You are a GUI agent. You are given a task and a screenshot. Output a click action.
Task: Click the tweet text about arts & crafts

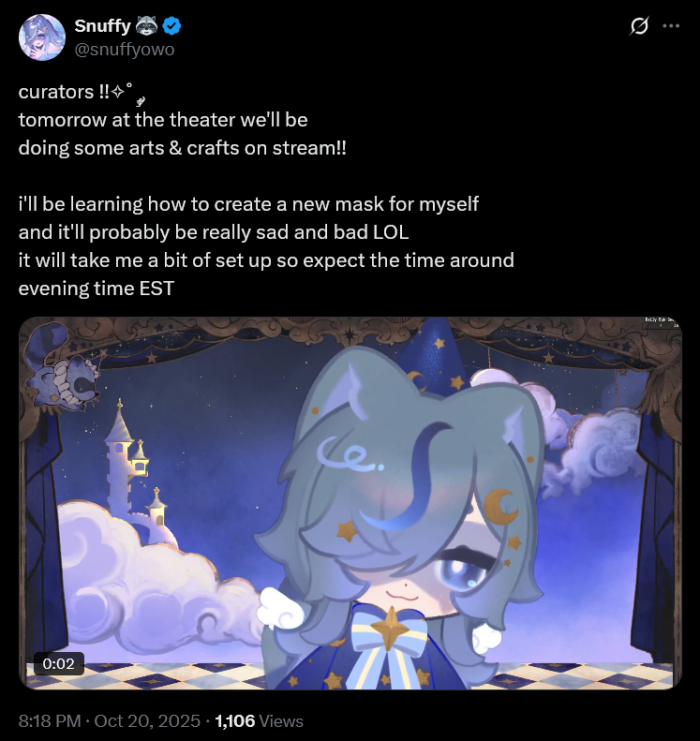183,148
